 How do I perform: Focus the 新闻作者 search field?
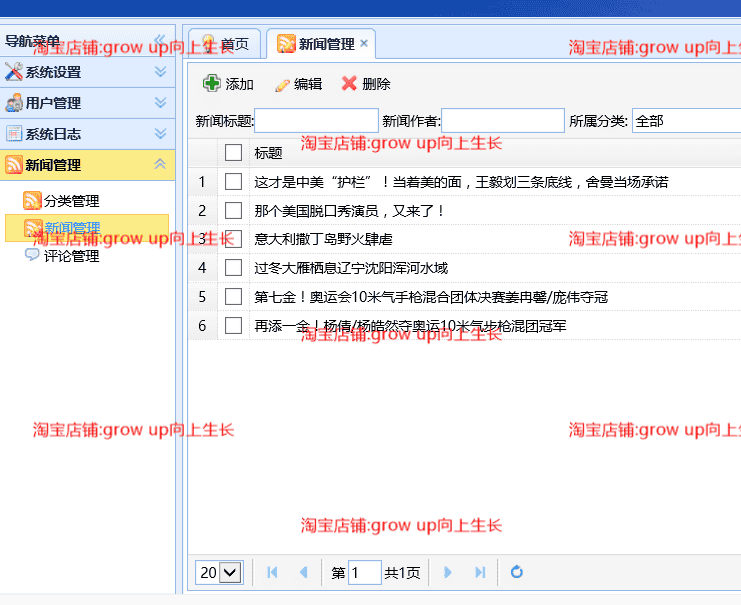pos(503,121)
